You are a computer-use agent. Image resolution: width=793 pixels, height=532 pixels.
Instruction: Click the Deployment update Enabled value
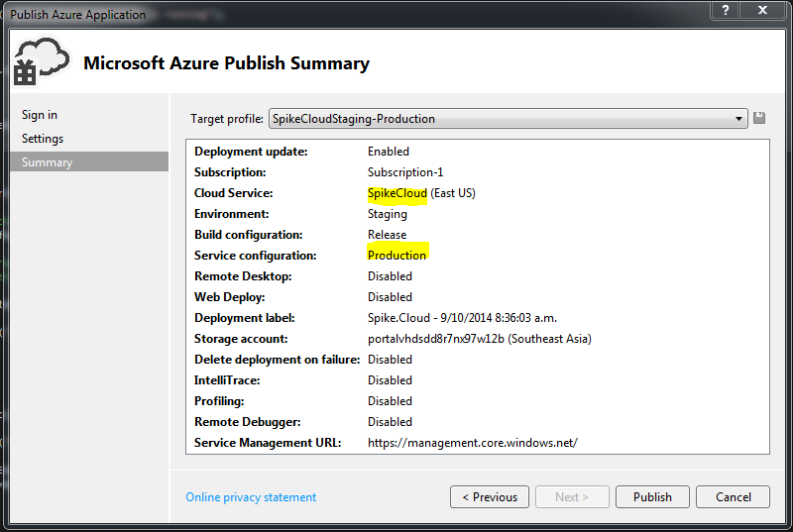(389, 152)
